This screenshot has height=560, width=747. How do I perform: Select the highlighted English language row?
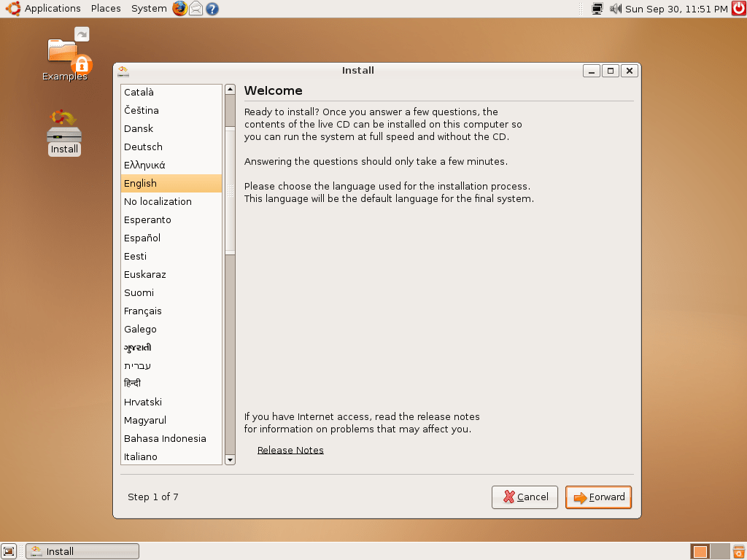pos(171,183)
